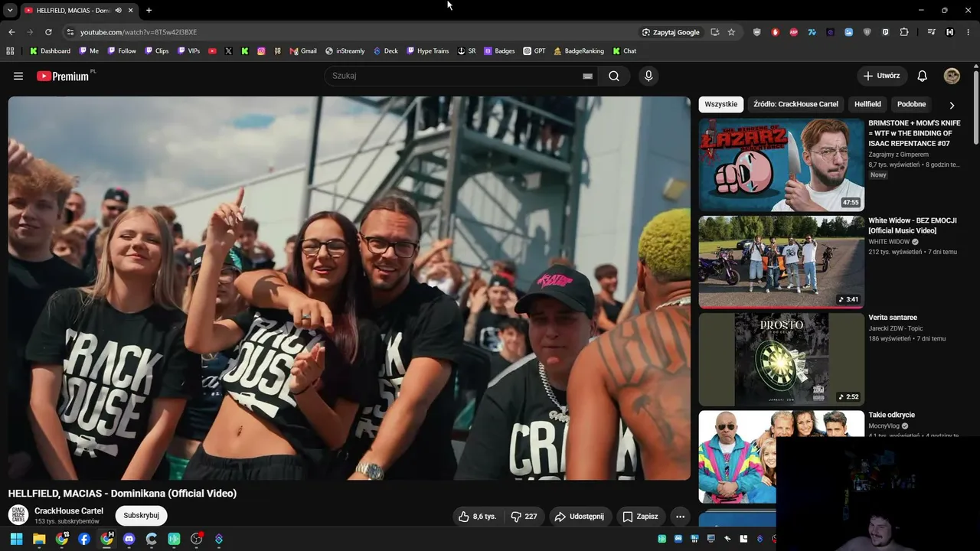
Task: Open the Gmail bookmark
Action: 303,51
